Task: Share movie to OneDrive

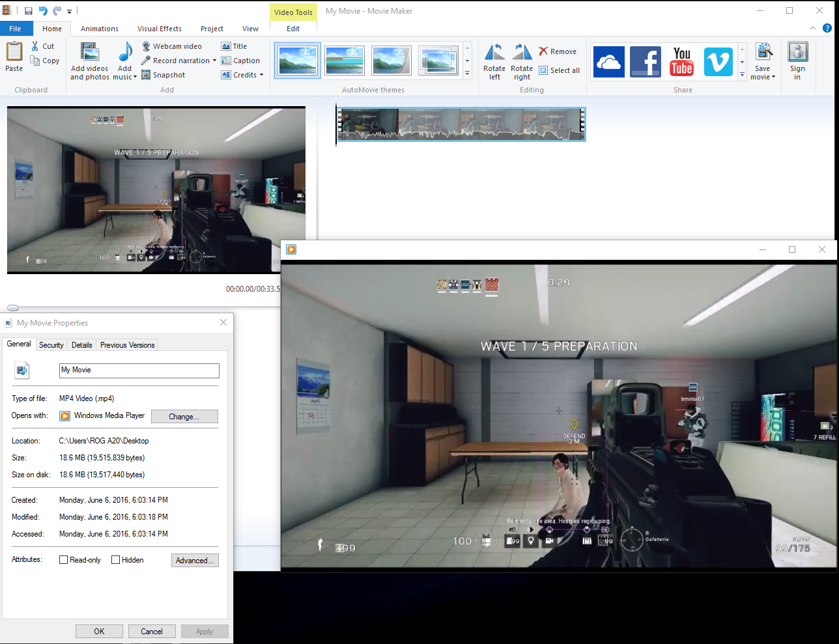Action: 609,62
